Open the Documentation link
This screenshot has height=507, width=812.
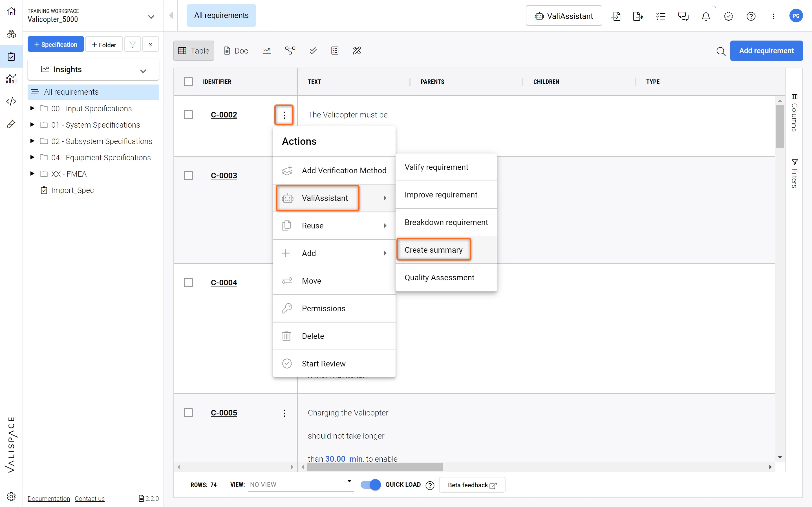coord(49,498)
